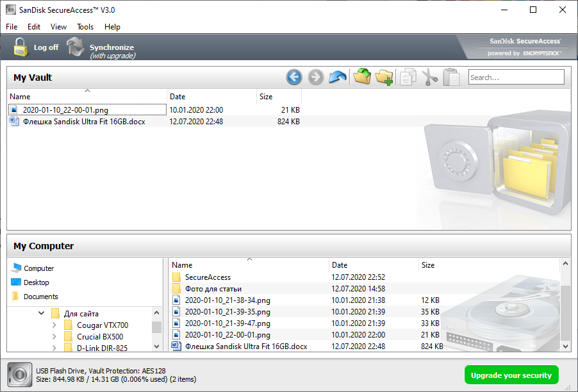
Task: Open the Help menu
Action: click(x=112, y=26)
